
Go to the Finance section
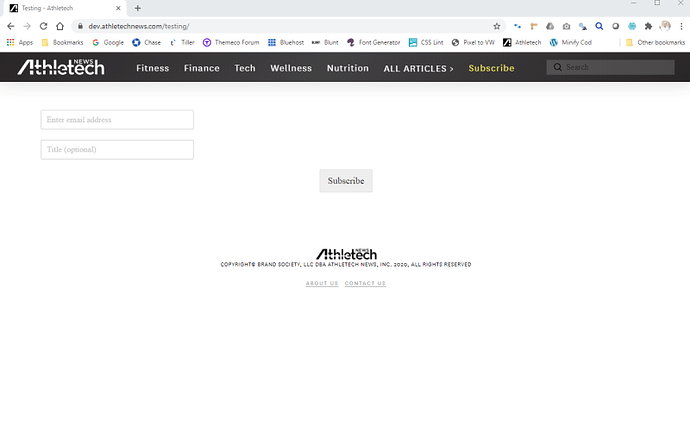pos(202,68)
